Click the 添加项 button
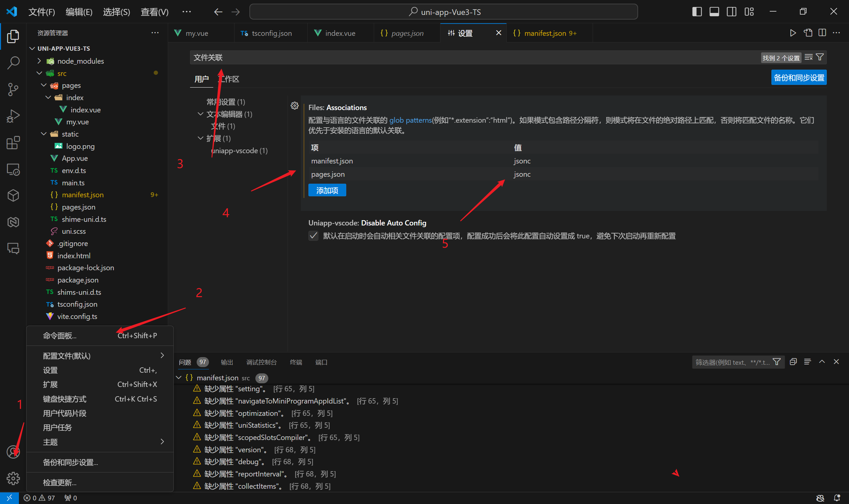 [327, 190]
